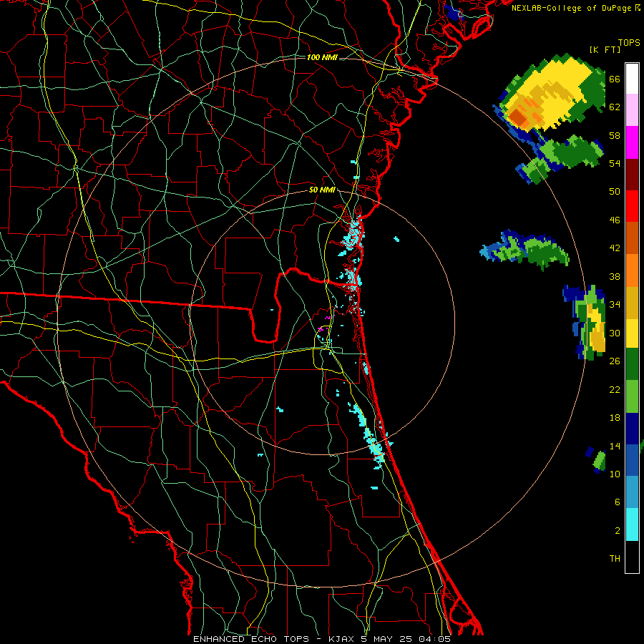This screenshot has height=644, width=644.
Task: Select the light green legend band near 22
Action: 632,396
